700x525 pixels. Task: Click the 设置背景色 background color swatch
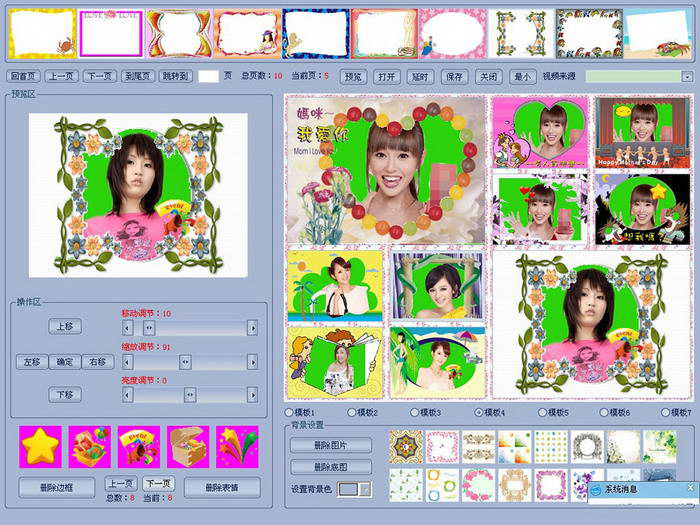[x=349, y=490]
